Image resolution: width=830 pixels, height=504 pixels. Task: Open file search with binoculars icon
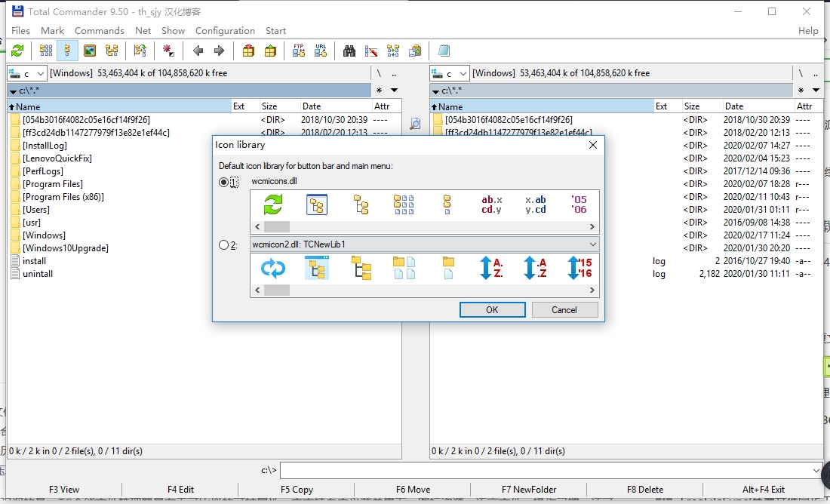tap(349, 51)
